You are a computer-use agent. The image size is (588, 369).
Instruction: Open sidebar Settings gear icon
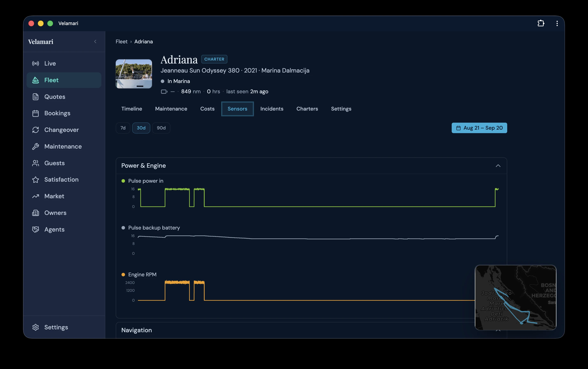click(36, 327)
